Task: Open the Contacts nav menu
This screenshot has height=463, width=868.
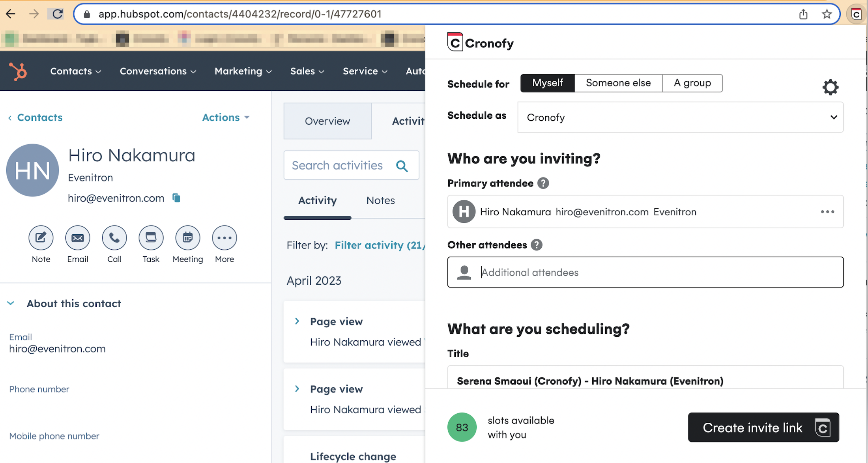Action: tap(76, 71)
